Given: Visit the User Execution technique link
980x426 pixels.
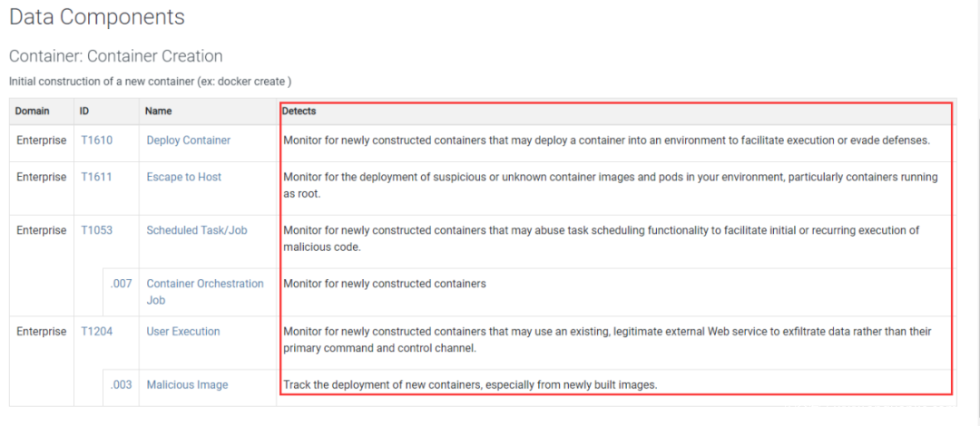Looking at the screenshot, I should (x=182, y=332).
